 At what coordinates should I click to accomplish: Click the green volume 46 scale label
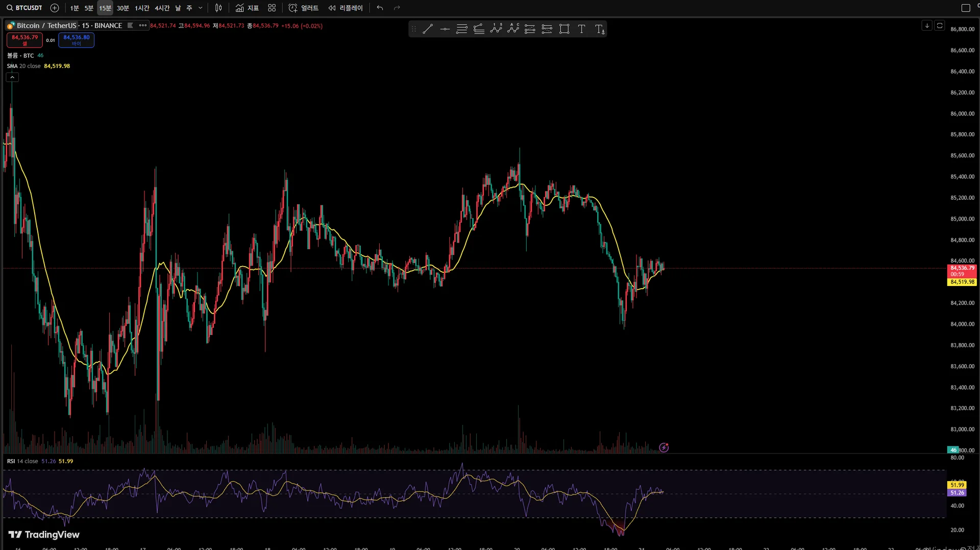pos(953,450)
